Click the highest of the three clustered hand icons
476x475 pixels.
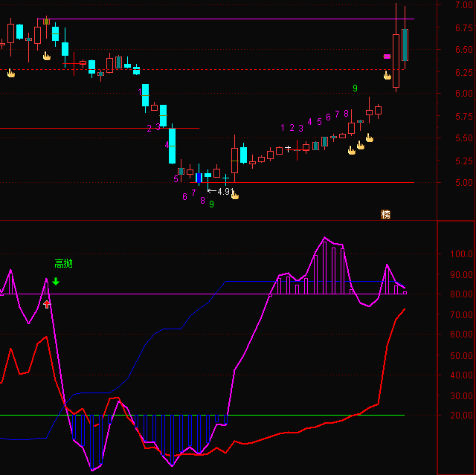coord(370,138)
